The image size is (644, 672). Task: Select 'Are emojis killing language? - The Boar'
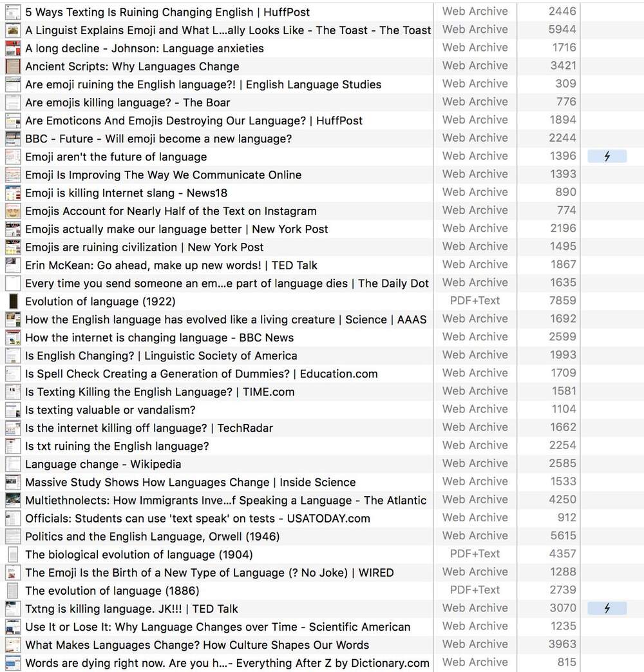128,102
